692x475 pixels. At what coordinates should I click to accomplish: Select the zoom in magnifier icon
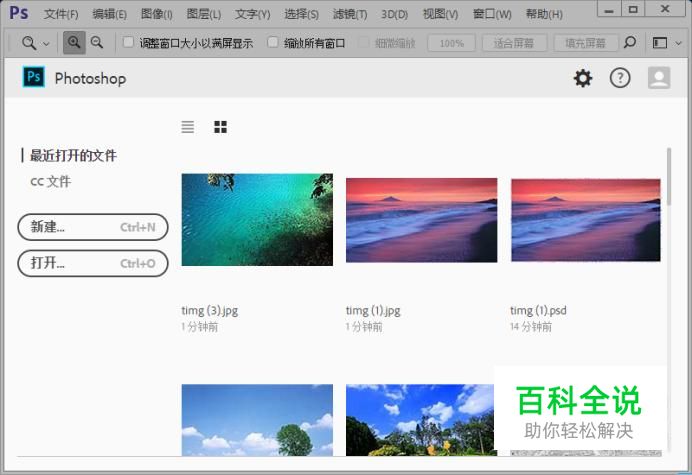74,43
